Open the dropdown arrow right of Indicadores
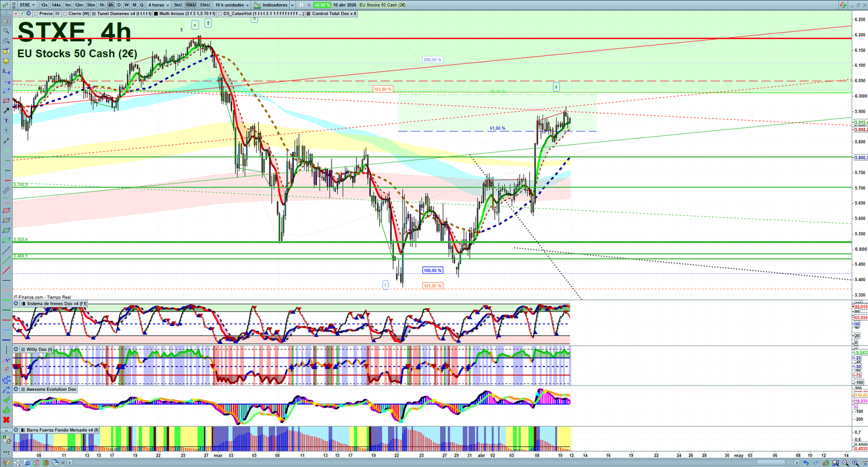Screen dimensions: 868x467 (x=292, y=5)
